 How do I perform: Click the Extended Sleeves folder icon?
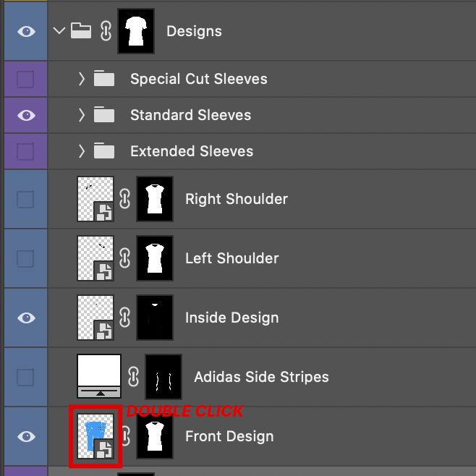pos(105,151)
